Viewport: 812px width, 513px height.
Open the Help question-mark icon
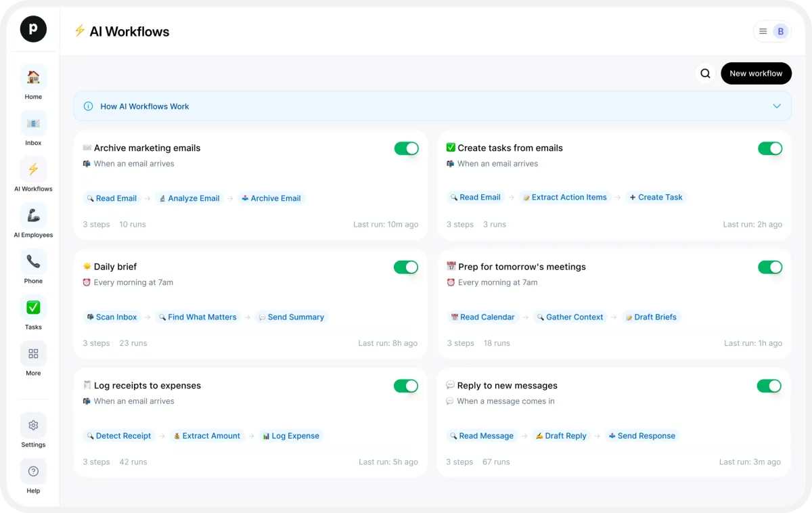pos(33,471)
